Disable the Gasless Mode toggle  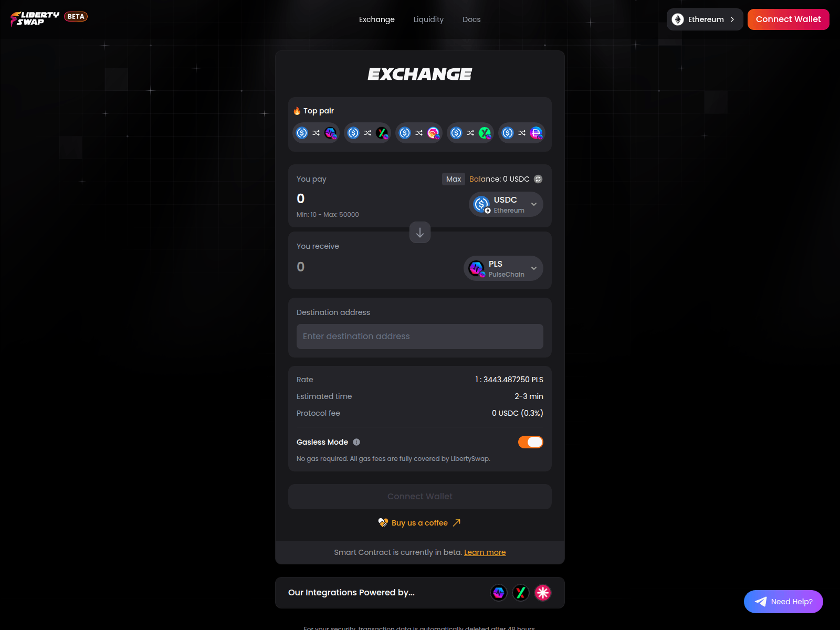[530, 442]
